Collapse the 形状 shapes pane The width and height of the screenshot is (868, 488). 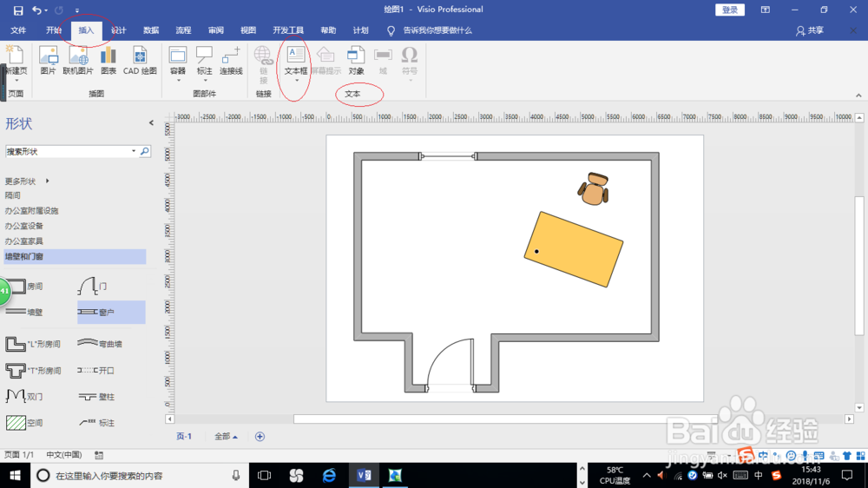[151, 123]
